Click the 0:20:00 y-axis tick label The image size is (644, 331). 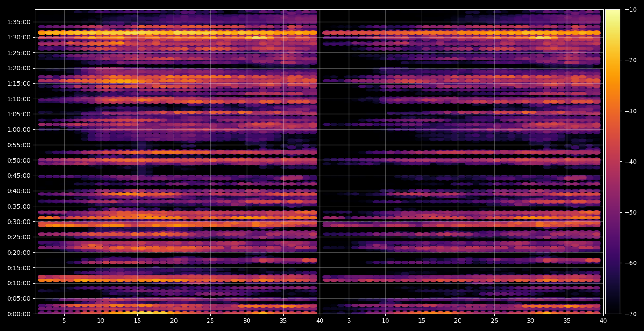[19, 252]
